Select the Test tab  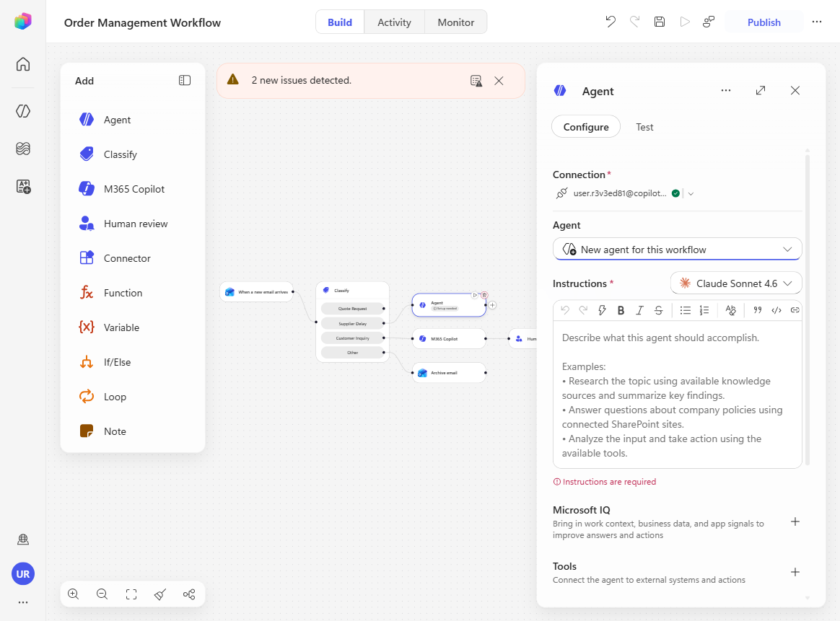click(x=644, y=127)
